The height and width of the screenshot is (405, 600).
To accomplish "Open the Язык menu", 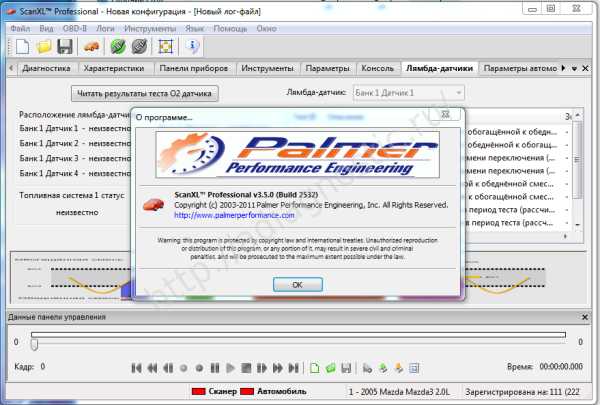I will click(194, 28).
